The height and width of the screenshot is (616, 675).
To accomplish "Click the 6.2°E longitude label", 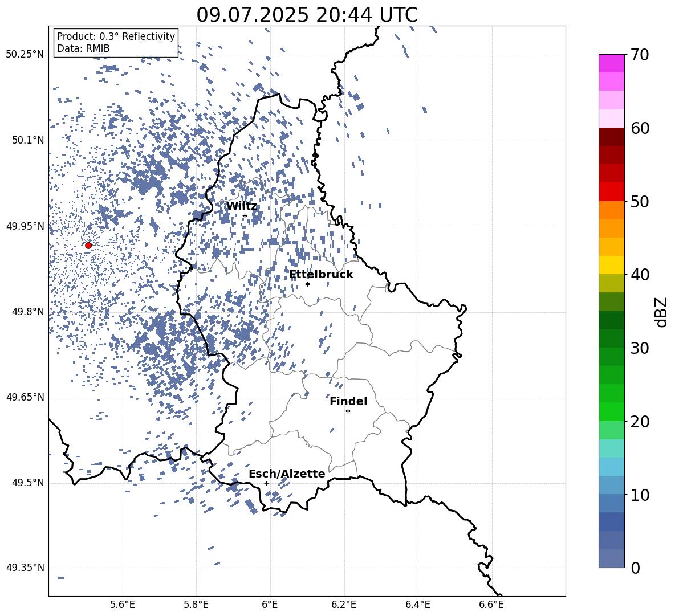I will pyautogui.click(x=344, y=605).
